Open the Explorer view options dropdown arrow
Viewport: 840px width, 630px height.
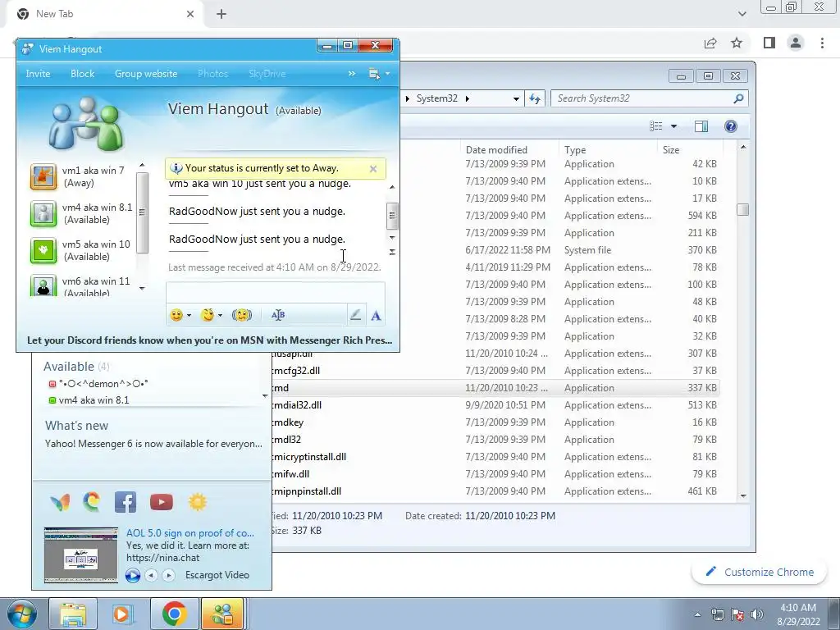point(674,126)
